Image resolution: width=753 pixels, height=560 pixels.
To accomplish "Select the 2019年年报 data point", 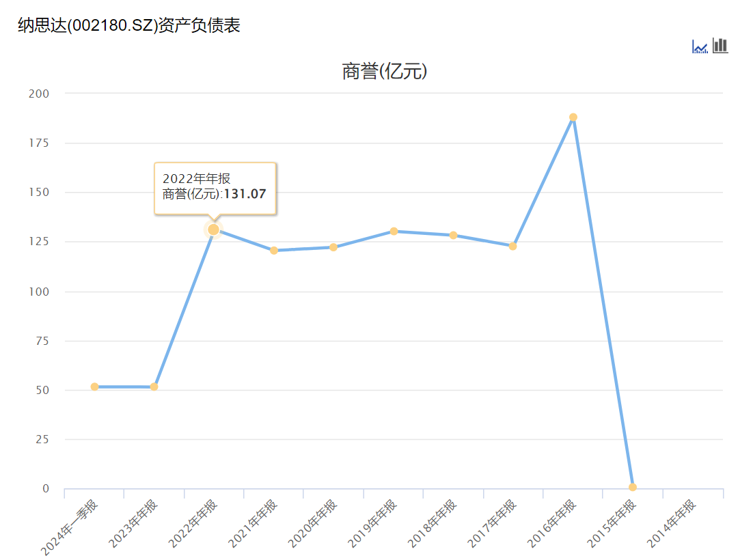I will click(394, 232).
